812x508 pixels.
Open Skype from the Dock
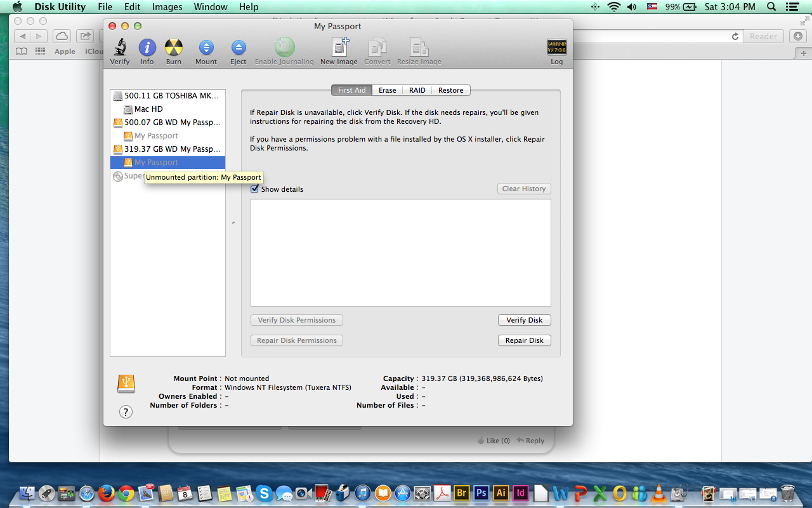265,493
